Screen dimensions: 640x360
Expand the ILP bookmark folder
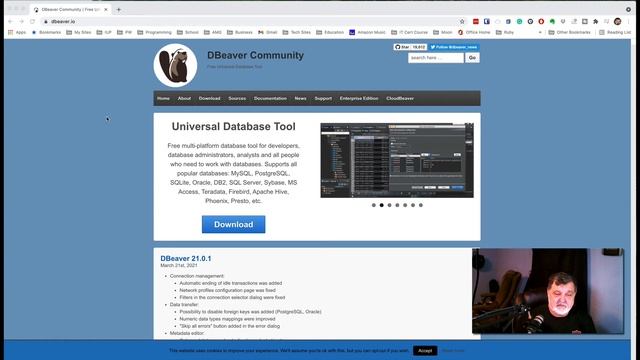coord(104,32)
